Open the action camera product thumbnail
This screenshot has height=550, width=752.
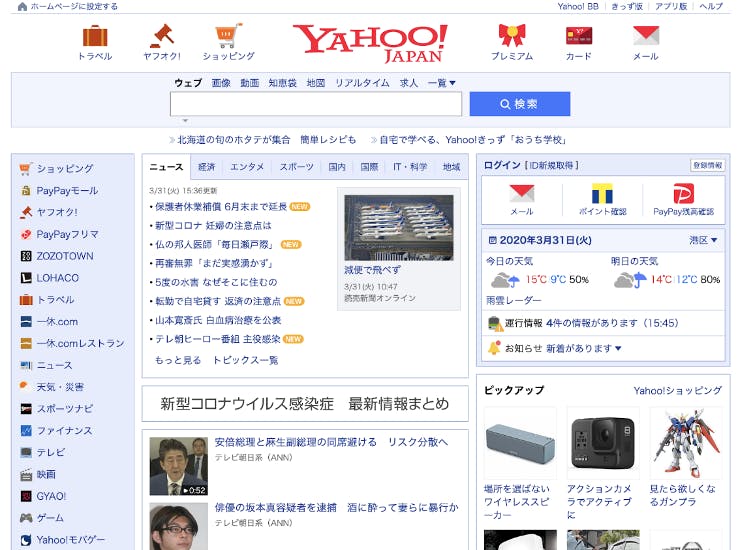tap(603, 443)
